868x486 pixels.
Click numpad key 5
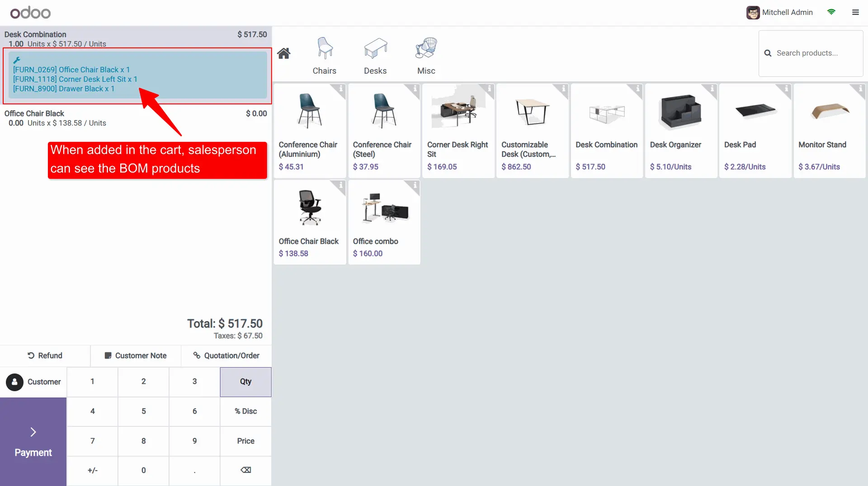coord(143,411)
